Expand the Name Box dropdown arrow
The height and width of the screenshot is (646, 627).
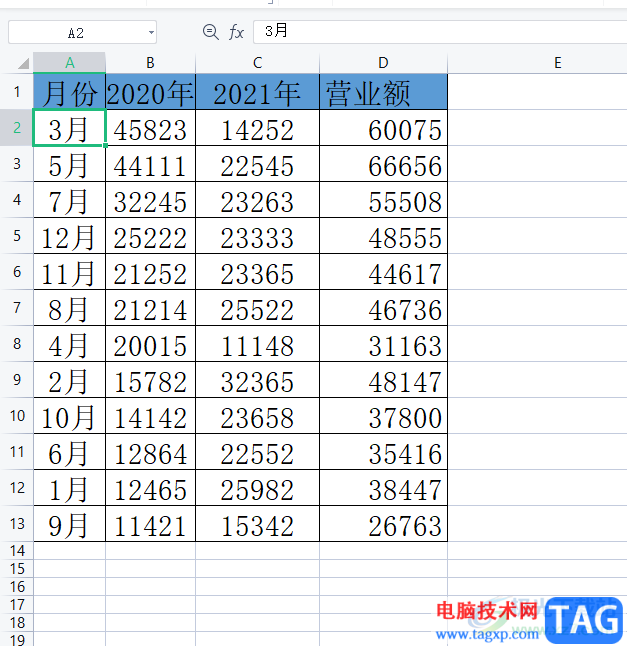click(151, 32)
